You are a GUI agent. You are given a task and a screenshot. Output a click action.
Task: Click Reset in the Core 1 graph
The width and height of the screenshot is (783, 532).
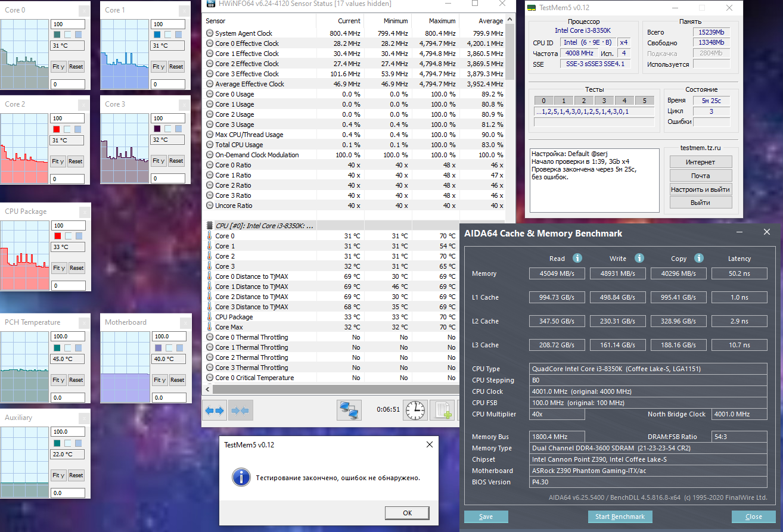[176, 67]
